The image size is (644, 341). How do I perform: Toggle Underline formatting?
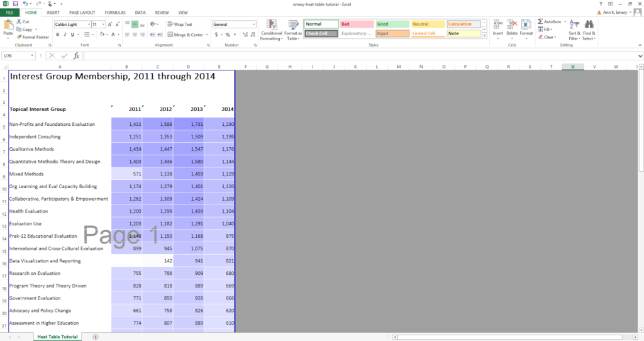pos(72,35)
